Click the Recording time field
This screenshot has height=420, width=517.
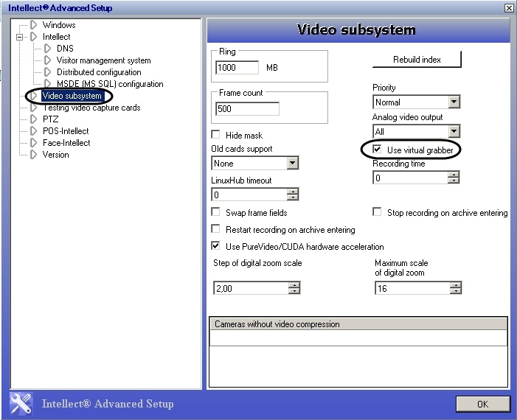click(410, 178)
